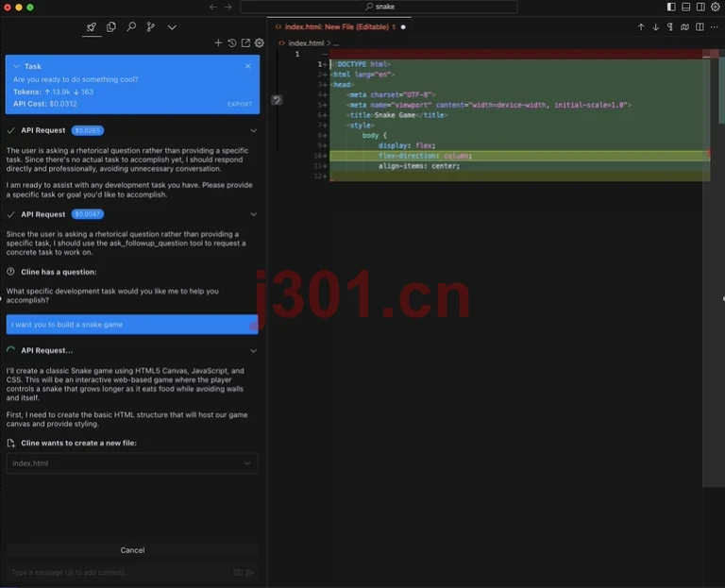Go to previous change arrow in editor
The height and width of the screenshot is (588, 725).
click(641, 27)
